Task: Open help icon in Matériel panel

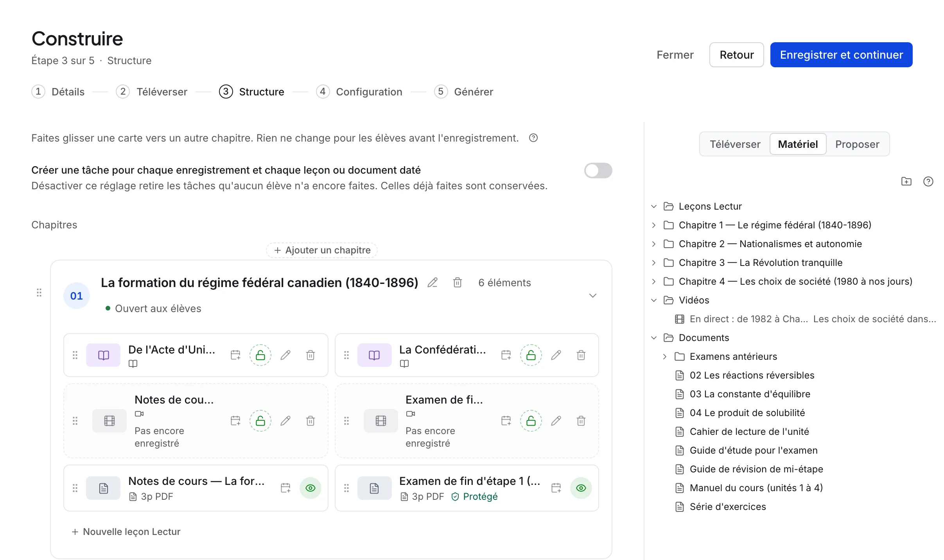Action: (x=928, y=181)
